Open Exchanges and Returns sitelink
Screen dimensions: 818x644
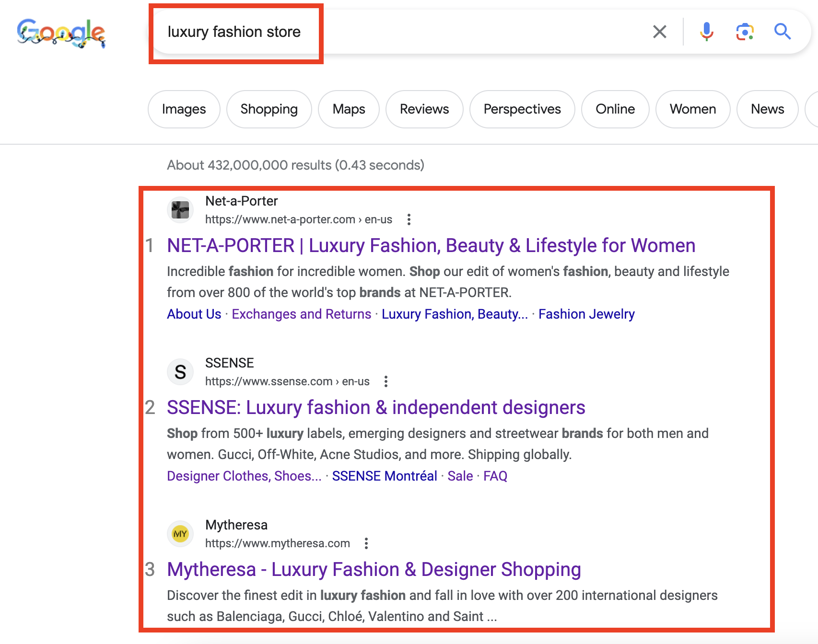pyautogui.click(x=302, y=314)
